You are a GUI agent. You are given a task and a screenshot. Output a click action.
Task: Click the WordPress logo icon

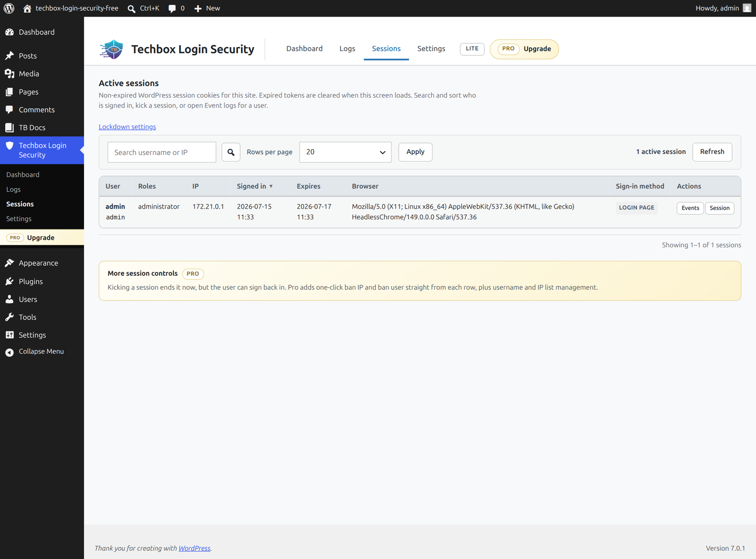point(9,8)
